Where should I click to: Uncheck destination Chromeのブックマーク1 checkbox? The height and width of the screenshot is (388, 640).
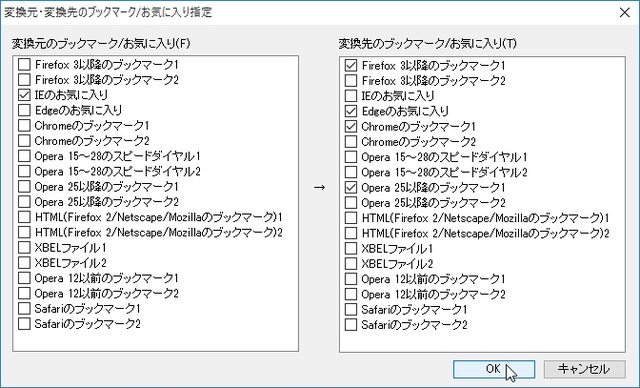(351, 126)
